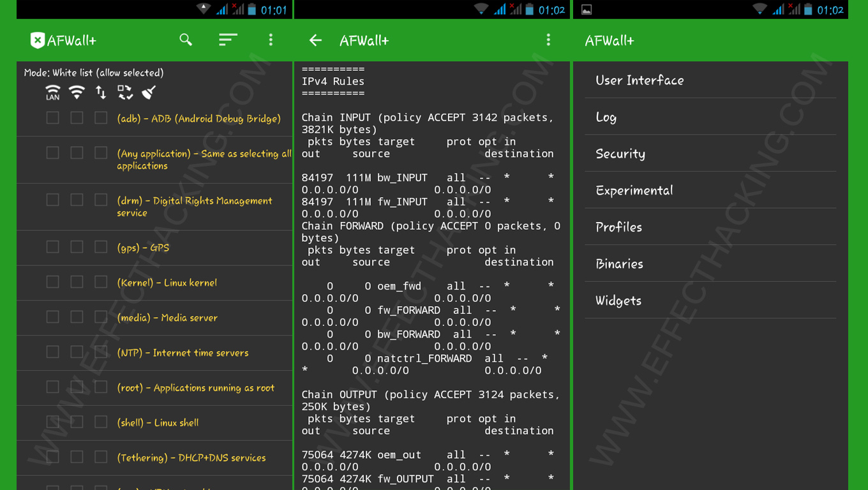Viewport: 868px width, 490px height.
Task: Open the overflow menu on the app list screen
Action: 271,40
